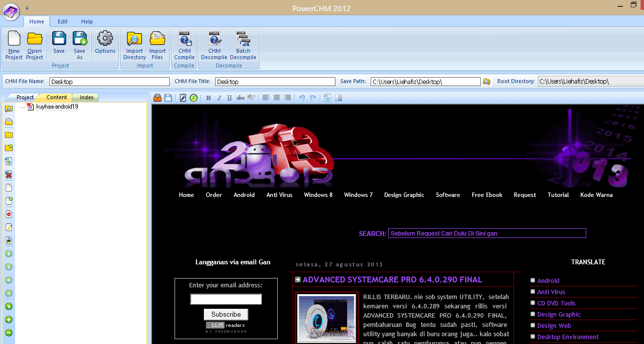Viewport: 644px width, 344px height.
Task: Align text right
Action: [288, 98]
